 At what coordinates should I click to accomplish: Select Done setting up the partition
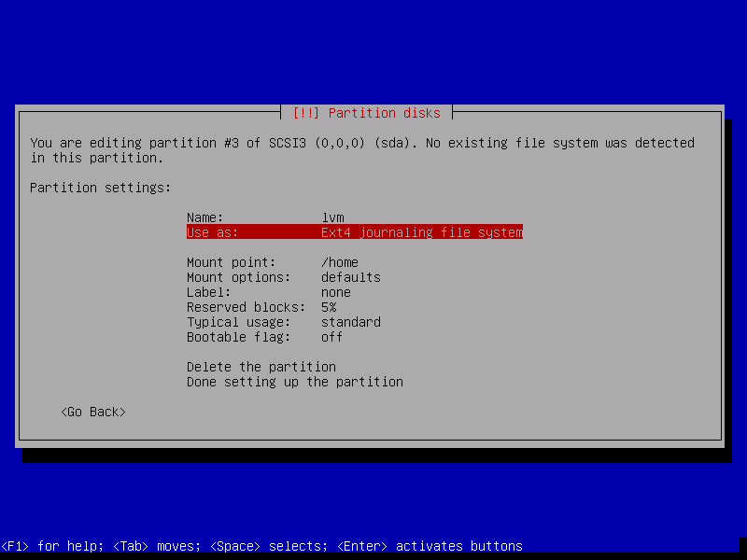(x=295, y=382)
